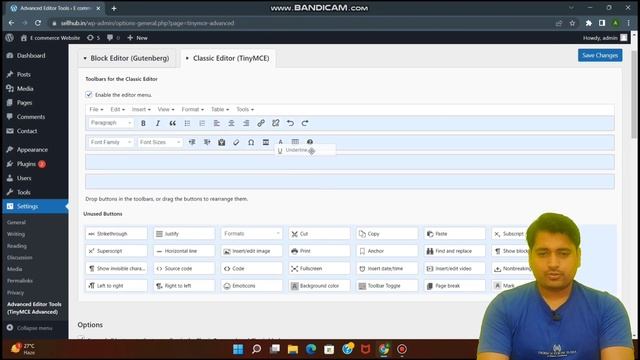Open the Paragraph format dropdown
Viewport: 640px width, 360px height.
point(111,123)
